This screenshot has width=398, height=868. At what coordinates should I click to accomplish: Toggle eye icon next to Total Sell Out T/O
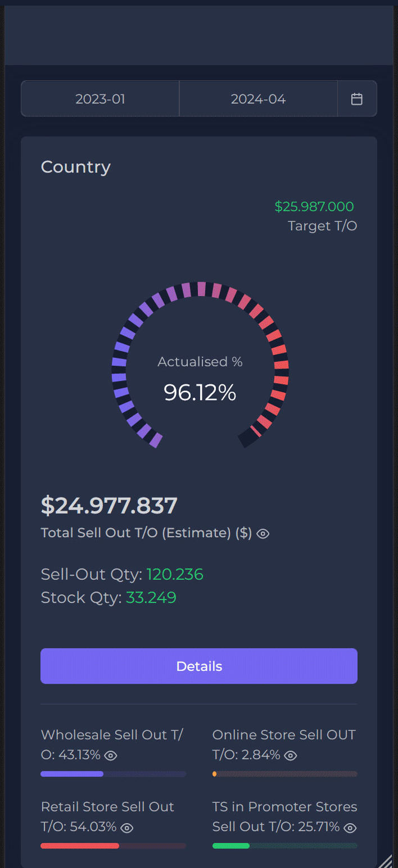pos(263,534)
